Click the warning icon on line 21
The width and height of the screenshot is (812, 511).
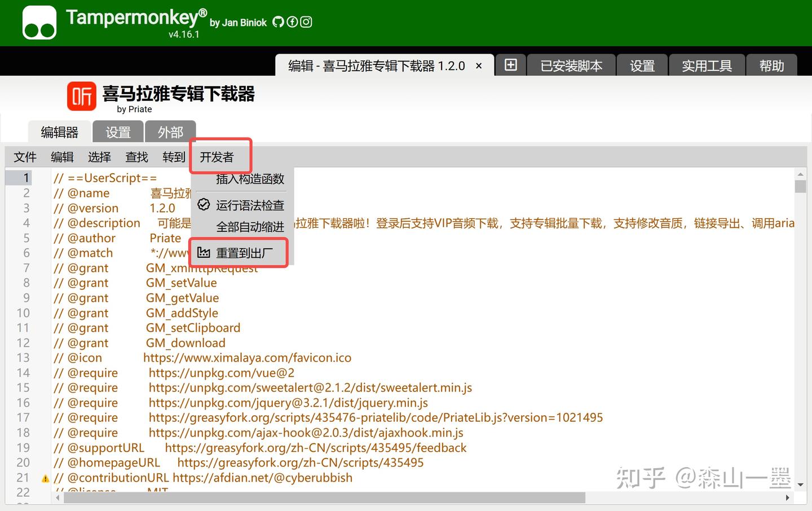(x=45, y=478)
